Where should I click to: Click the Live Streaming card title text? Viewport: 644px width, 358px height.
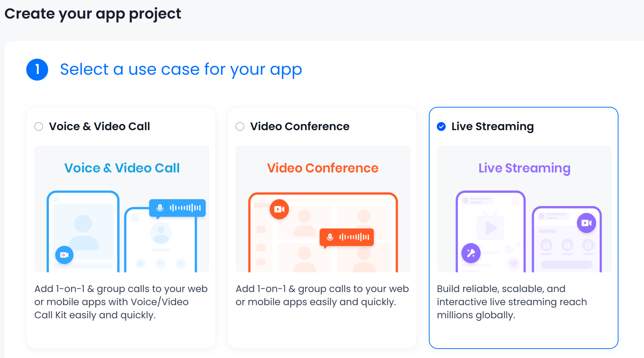coord(493,127)
